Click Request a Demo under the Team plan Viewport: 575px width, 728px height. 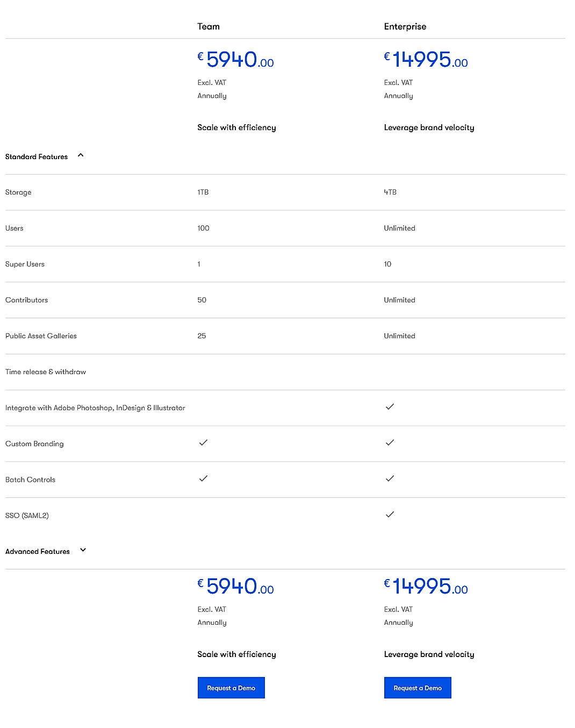click(x=231, y=688)
